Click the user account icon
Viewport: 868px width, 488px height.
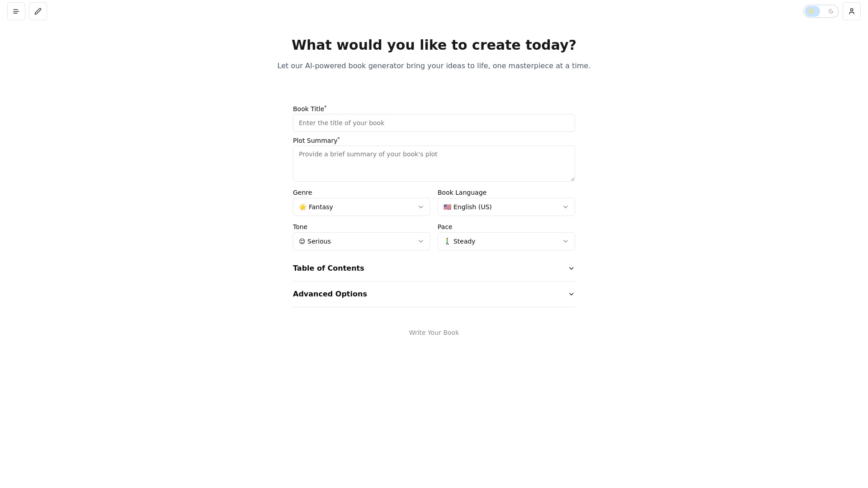[x=851, y=11]
